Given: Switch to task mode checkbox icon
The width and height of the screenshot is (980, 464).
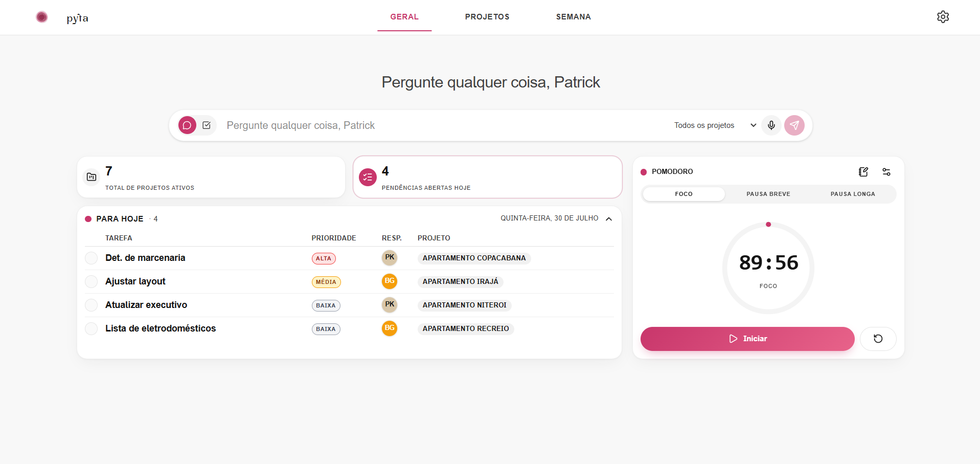Looking at the screenshot, I should coord(207,125).
